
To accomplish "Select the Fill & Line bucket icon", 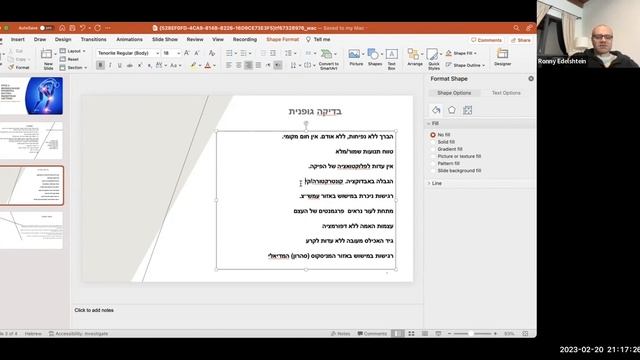I will pyautogui.click(x=436, y=110).
